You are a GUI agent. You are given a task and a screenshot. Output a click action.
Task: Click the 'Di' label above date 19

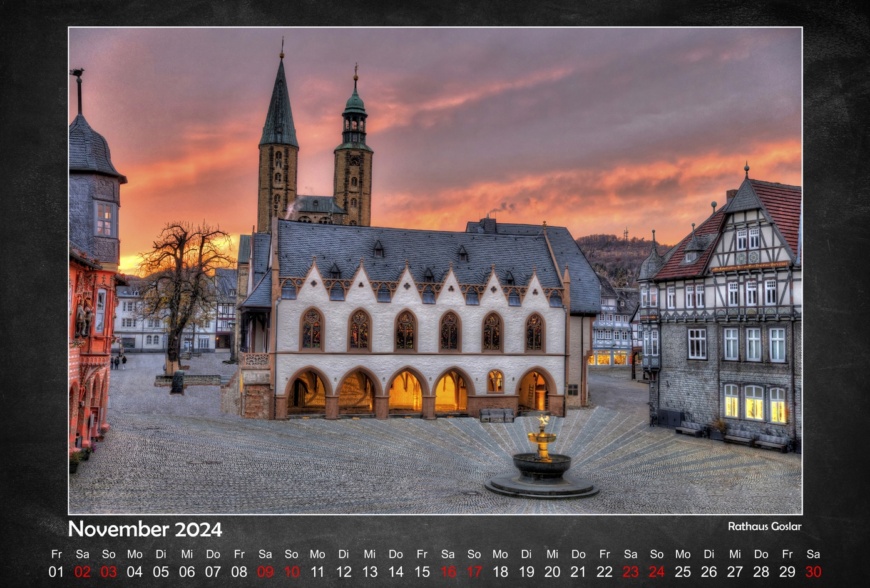coord(526,554)
